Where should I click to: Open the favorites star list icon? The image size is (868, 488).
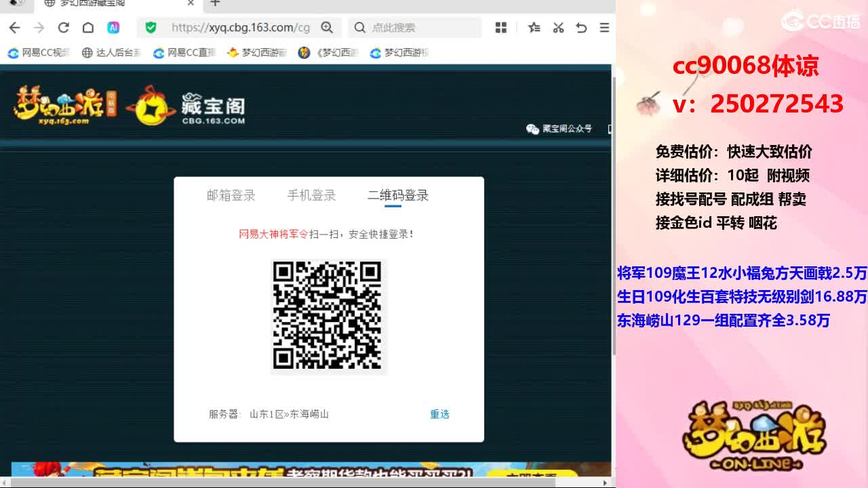point(534,28)
